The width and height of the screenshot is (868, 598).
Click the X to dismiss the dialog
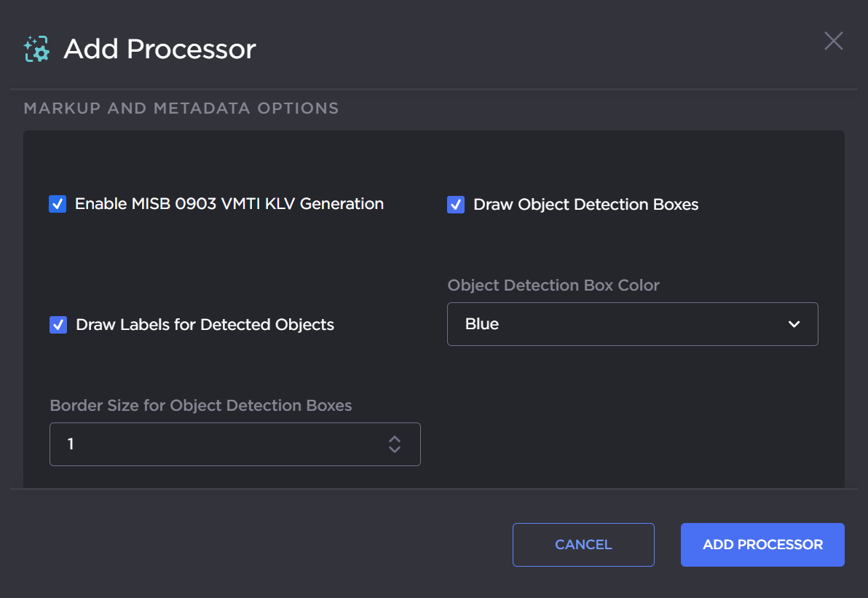[x=833, y=41]
